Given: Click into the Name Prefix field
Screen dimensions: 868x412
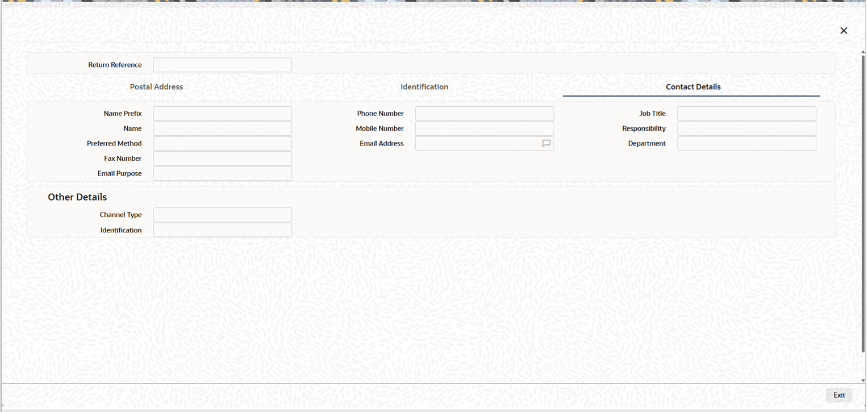Looking at the screenshot, I should pos(222,114).
